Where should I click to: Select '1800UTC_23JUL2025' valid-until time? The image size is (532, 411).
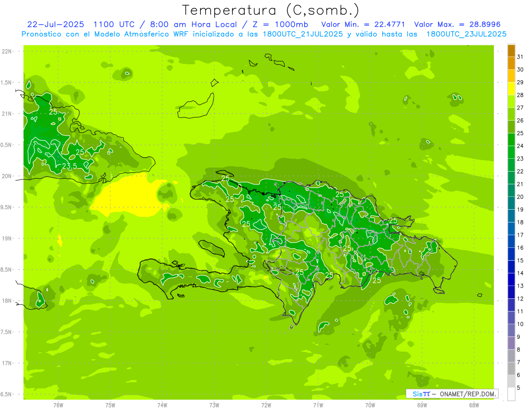pos(466,34)
